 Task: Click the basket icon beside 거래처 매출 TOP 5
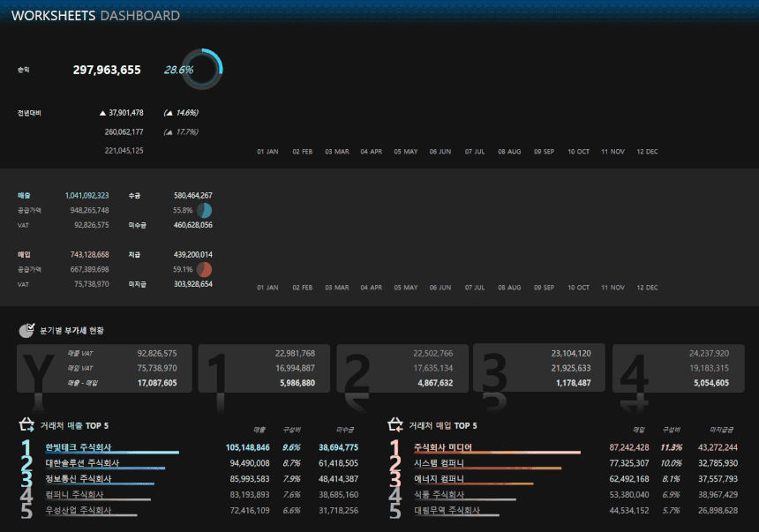[x=27, y=425]
